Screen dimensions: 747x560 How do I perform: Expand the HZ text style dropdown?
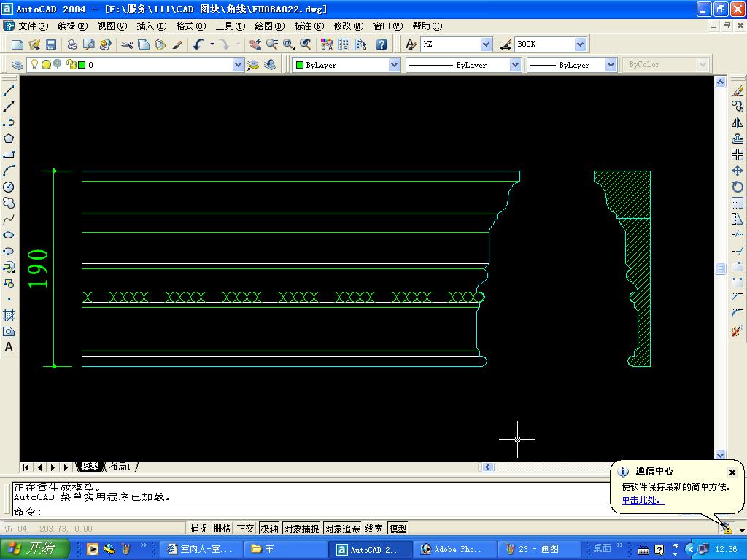(486, 44)
